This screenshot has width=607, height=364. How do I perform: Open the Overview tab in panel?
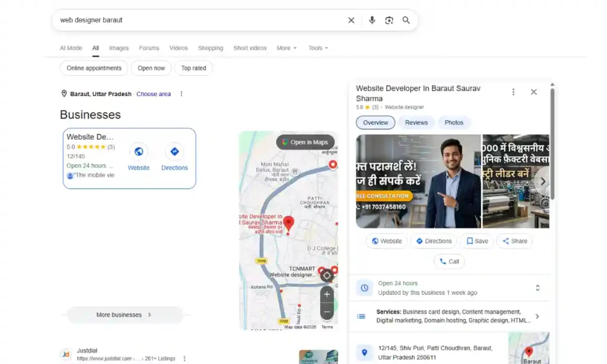[375, 122]
